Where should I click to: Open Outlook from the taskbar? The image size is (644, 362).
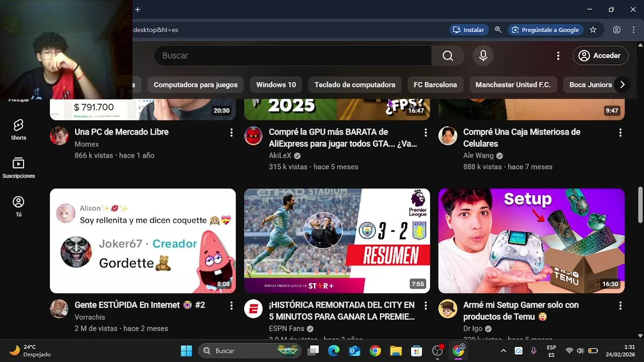[x=355, y=351]
